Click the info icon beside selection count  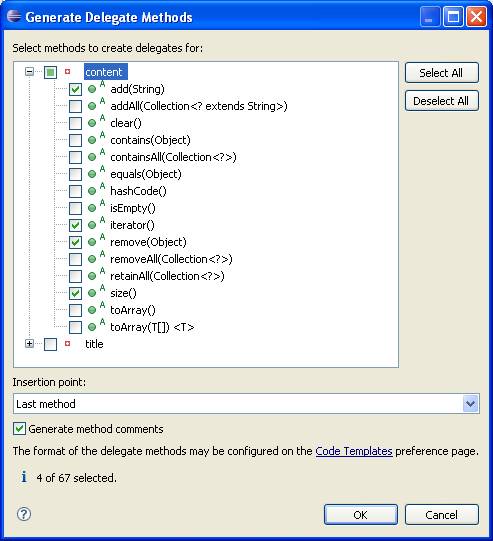pos(24,477)
